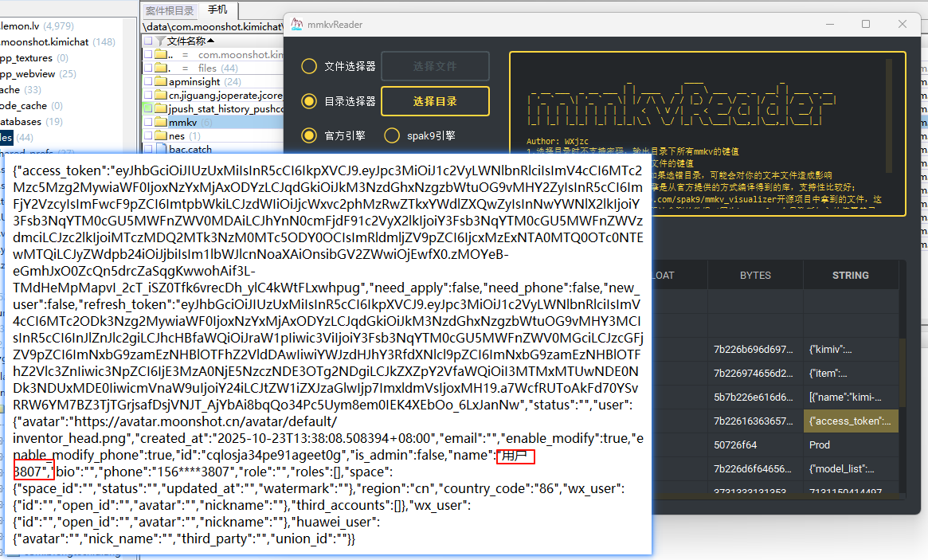This screenshot has height=560, width=928.
Task: Choose the spak9引擎 engine option
Action: coord(392,135)
